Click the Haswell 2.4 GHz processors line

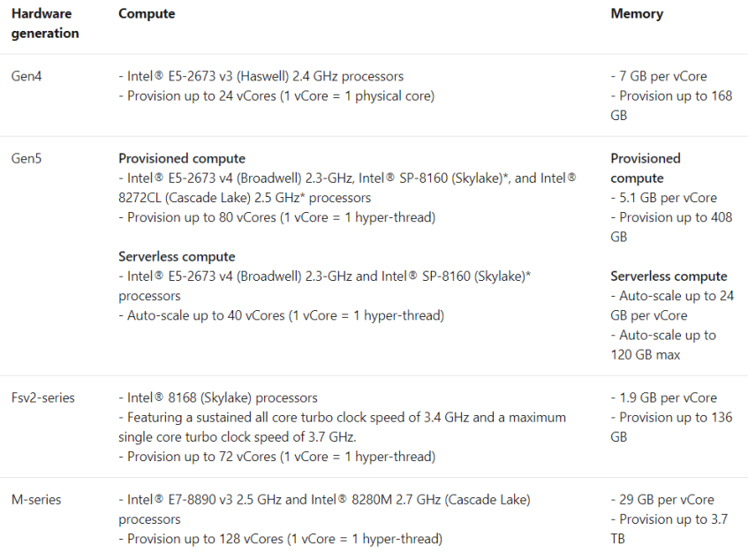click(x=261, y=76)
